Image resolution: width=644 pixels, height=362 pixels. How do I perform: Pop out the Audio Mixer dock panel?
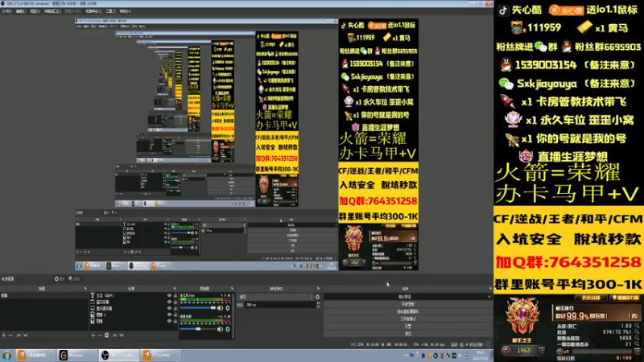tap(232, 289)
